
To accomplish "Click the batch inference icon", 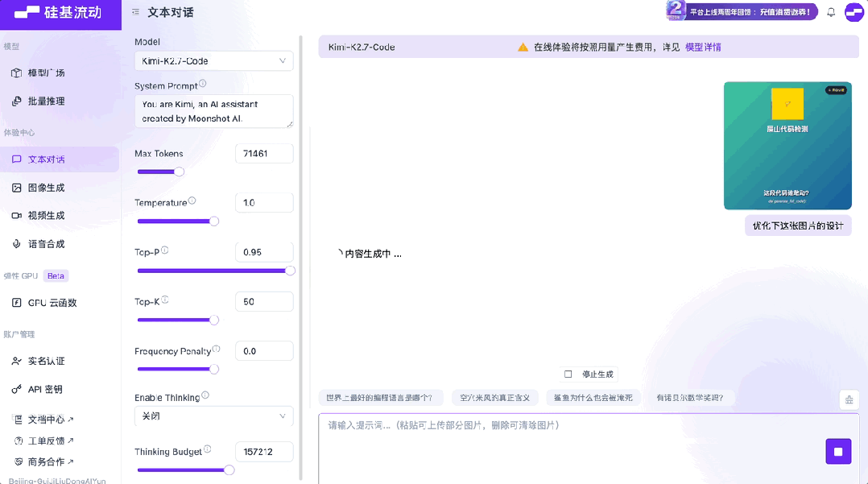I will [x=17, y=101].
